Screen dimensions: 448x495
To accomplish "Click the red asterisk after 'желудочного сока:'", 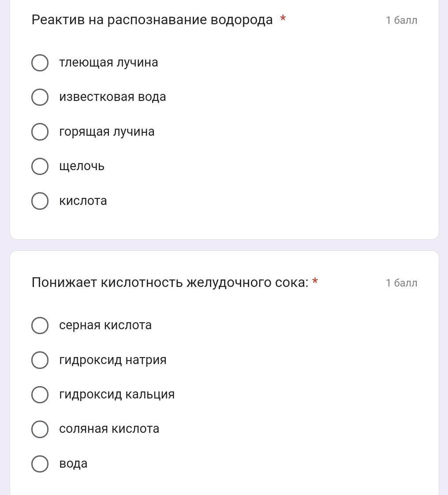I will coord(315,281).
